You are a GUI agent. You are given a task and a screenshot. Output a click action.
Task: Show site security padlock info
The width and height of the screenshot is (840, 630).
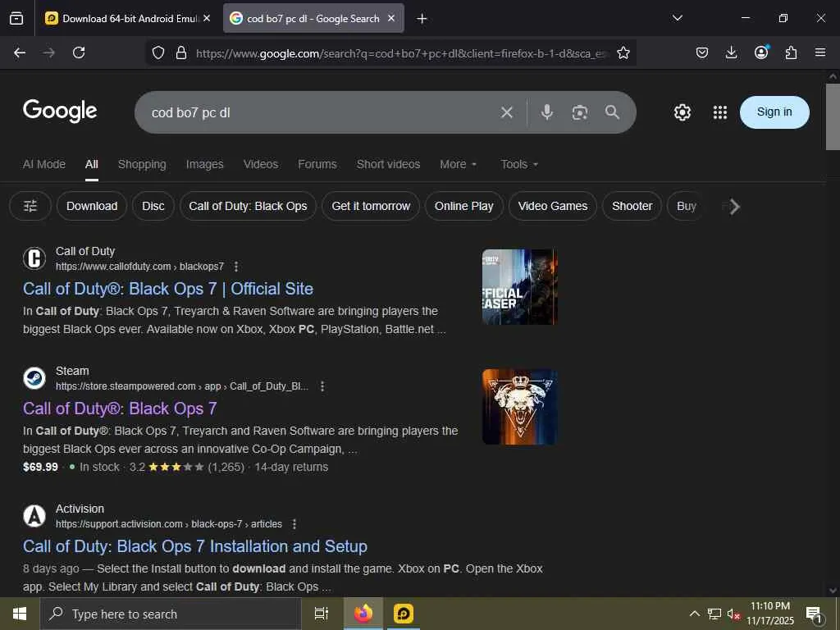[x=181, y=52]
